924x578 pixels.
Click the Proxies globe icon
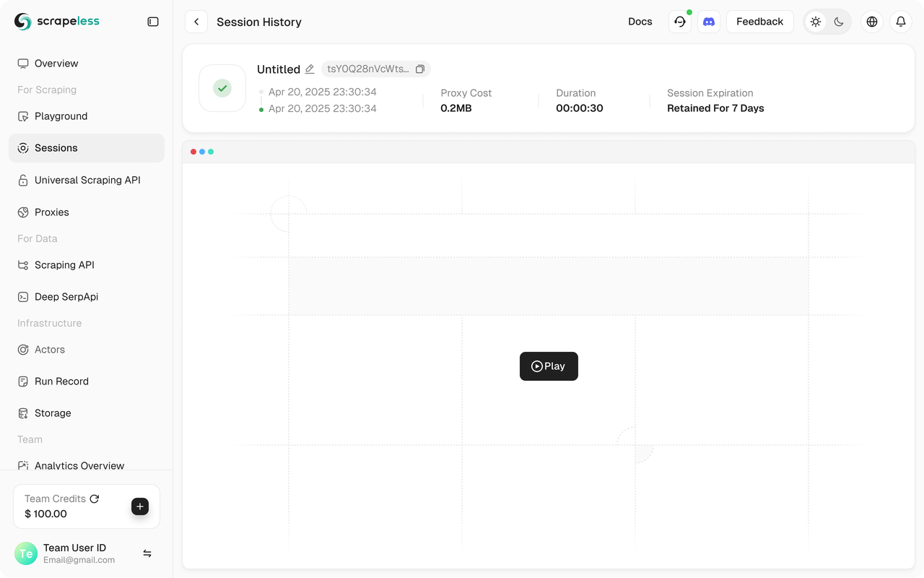(23, 212)
